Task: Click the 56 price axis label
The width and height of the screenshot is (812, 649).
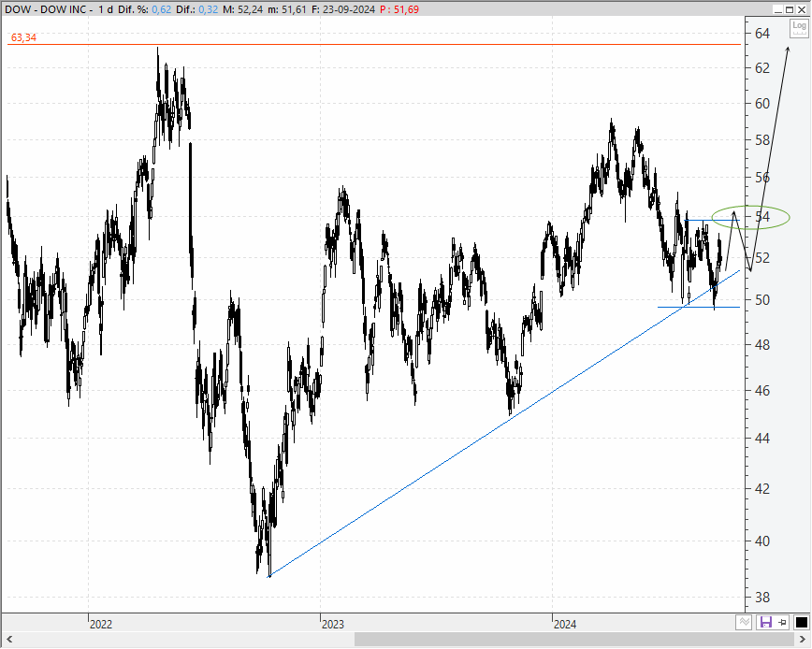Action: (762, 178)
